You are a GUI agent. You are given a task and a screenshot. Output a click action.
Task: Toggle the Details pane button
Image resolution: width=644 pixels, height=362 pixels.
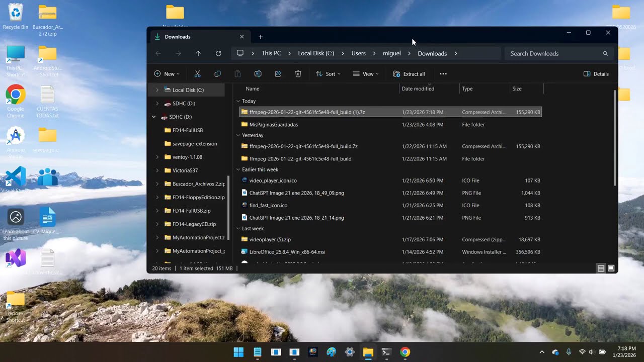596,74
